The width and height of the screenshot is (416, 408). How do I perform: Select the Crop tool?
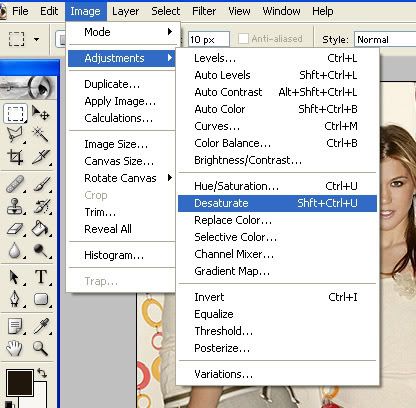(15, 157)
